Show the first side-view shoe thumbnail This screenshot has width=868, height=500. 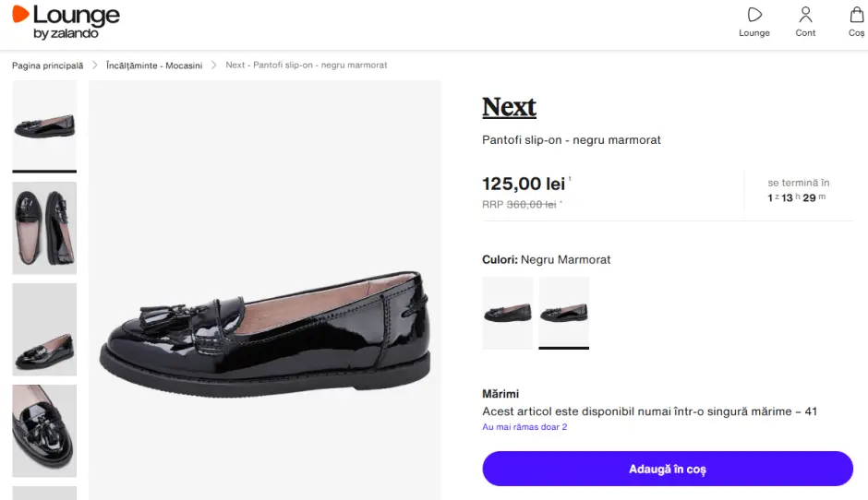(44, 125)
